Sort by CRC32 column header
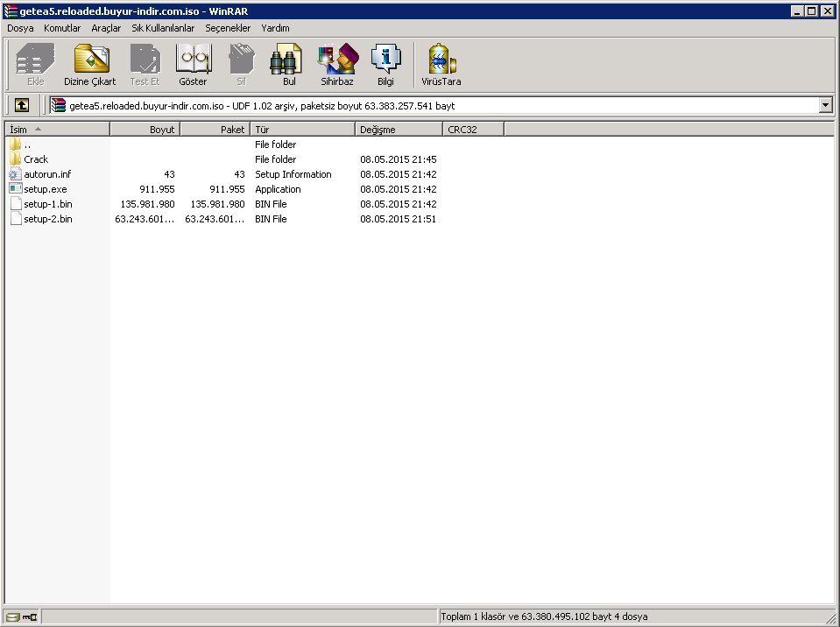Screen dimensions: 840x627 (x=474, y=129)
